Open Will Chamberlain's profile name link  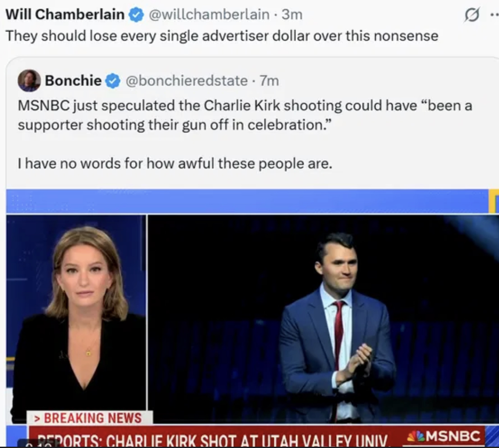[65, 15]
